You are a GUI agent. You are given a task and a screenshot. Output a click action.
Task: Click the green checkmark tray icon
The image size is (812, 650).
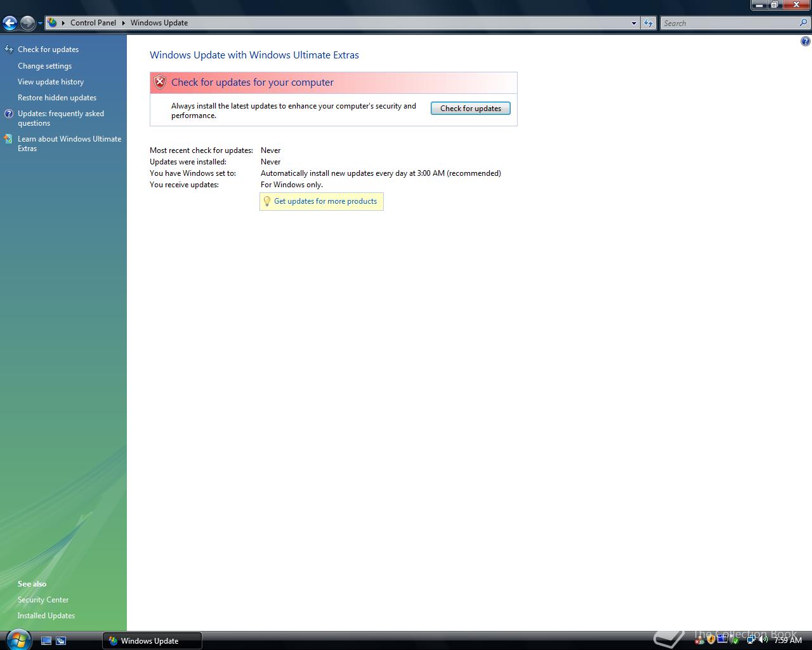click(x=735, y=641)
